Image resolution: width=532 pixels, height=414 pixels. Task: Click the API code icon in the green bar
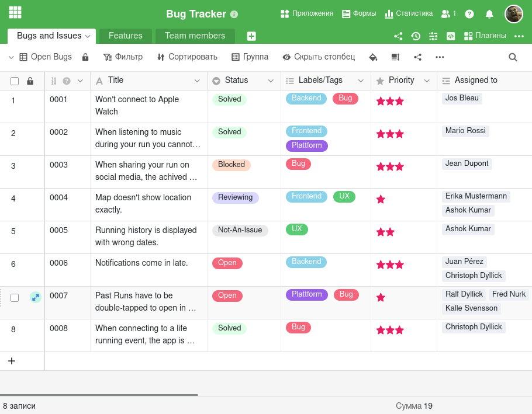[x=451, y=36]
